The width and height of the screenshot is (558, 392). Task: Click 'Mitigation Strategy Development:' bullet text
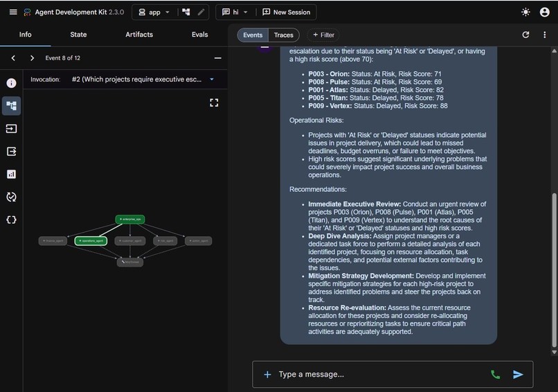pos(361,276)
